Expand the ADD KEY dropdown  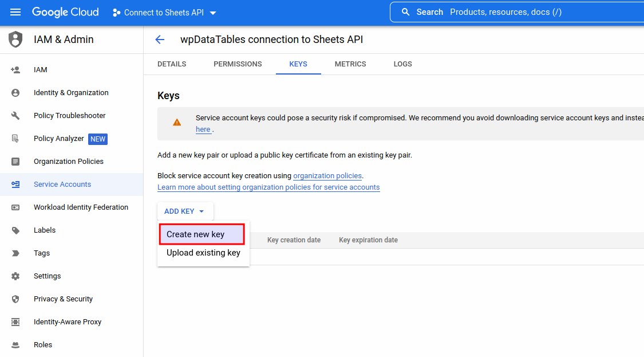coord(185,211)
